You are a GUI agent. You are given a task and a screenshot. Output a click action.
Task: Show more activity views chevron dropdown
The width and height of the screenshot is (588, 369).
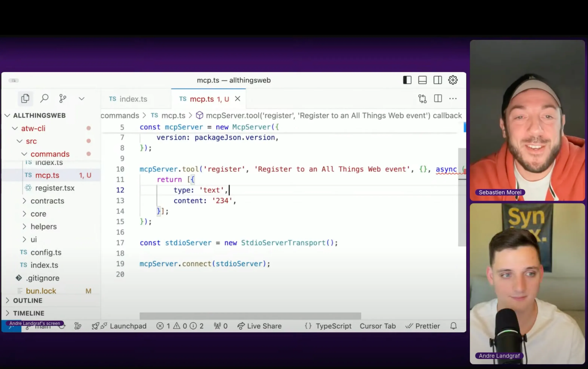82,99
